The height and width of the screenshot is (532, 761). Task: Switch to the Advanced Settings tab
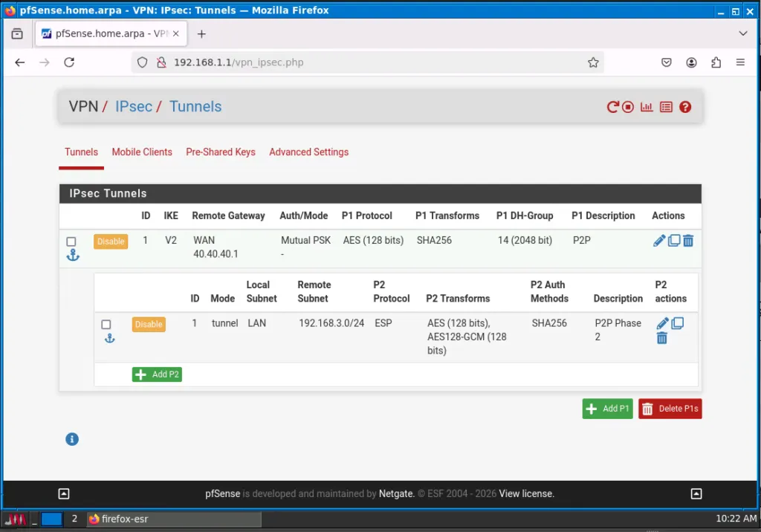(x=308, y=152)
